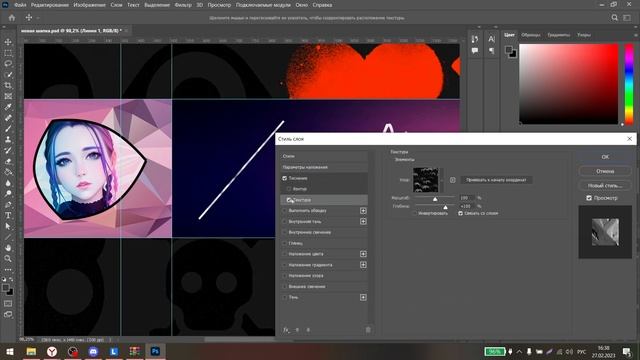Enable the Внутреннее свечение checkbox
640x360 pixels.
point(284,232)
